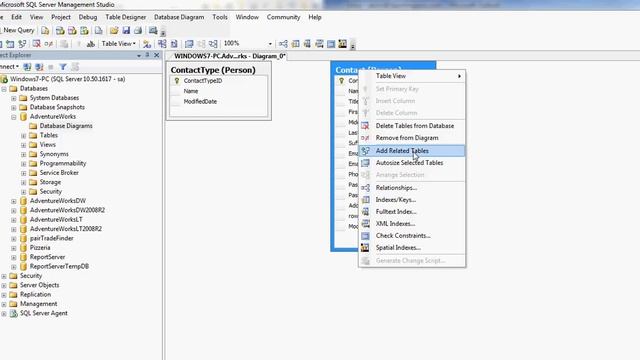Click the ContactType (Person) table title
The width and height of the screenshot is (640, 360).
213,70
